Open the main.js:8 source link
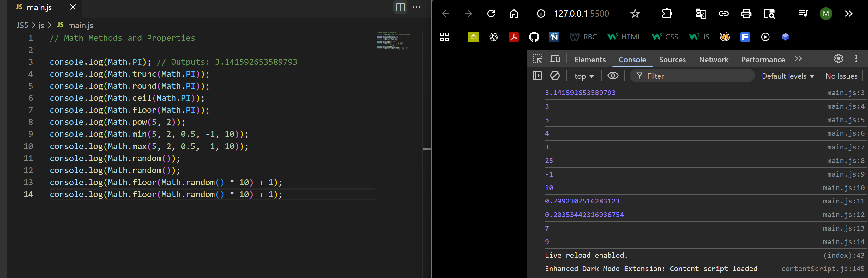The height and width of the screenshot is (278, 868). [846, 161]
